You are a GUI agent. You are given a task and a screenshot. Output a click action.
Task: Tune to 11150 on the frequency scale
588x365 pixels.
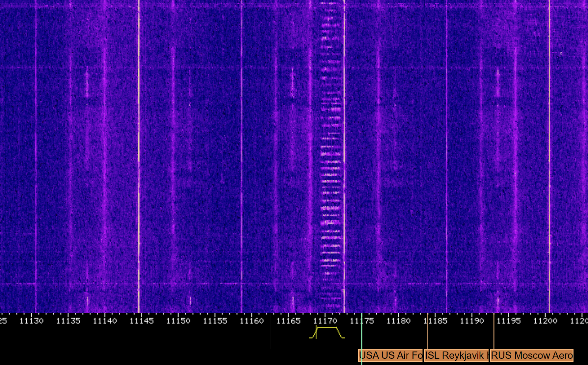(x=178, y=321)
